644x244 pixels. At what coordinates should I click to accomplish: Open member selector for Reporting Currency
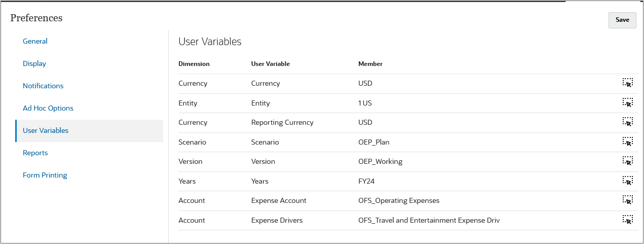pyautogui.click(x=628, y=122)
